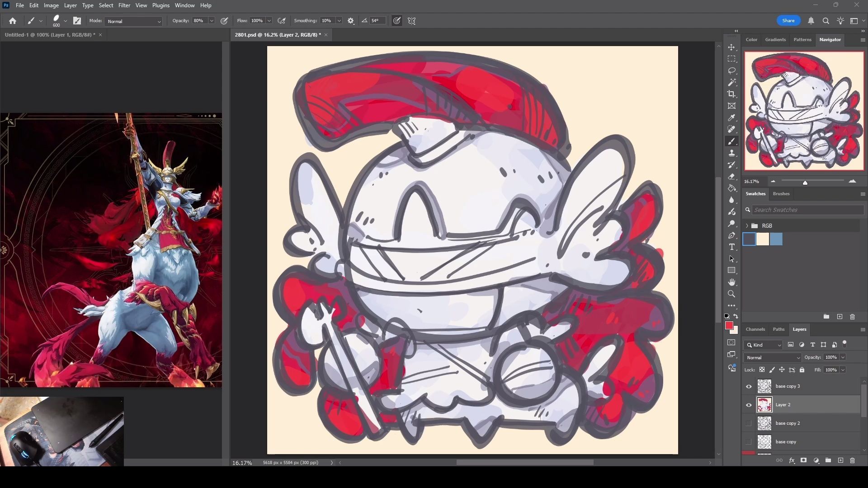This screenshot has width=868, height=488.
Task: Show the base copy 2 layer
Action: point(749,423)
